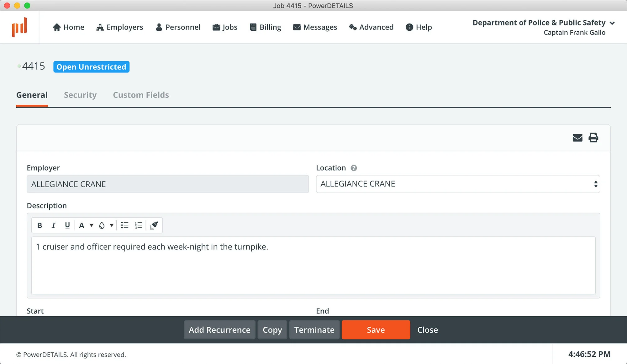
Task: Toggle italic formatting in description
Action: point(53,225)
